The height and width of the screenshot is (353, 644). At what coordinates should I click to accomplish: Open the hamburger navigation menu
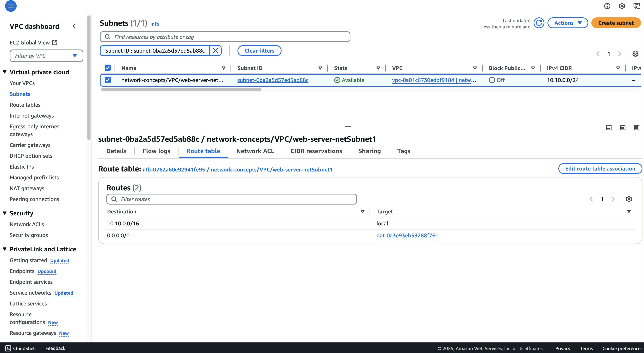coord(11,6)
